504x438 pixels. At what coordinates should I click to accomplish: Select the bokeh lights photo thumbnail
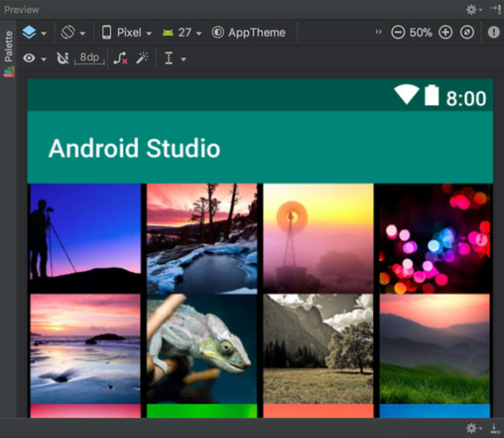point(435,239)
